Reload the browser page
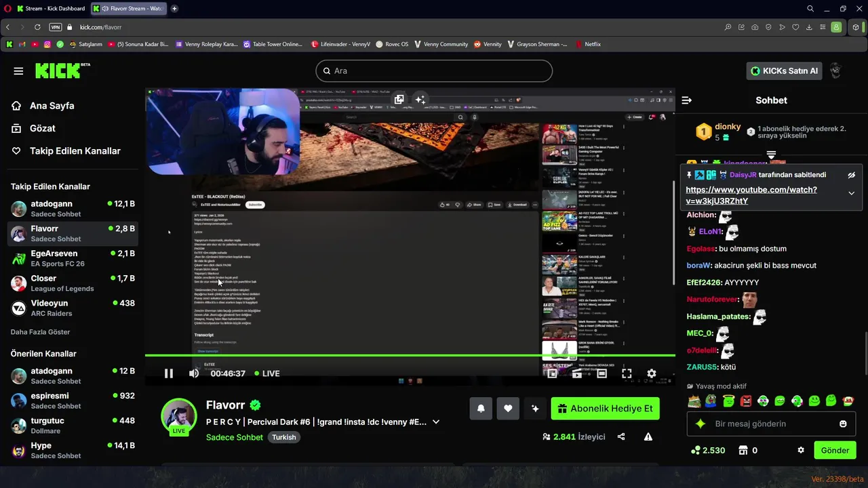Screen dimensions: 868x488 (x=37, y=27)
